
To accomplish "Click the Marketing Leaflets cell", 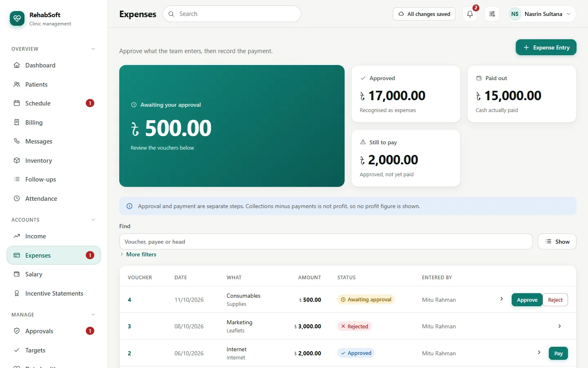I will [x=239, y=326].
